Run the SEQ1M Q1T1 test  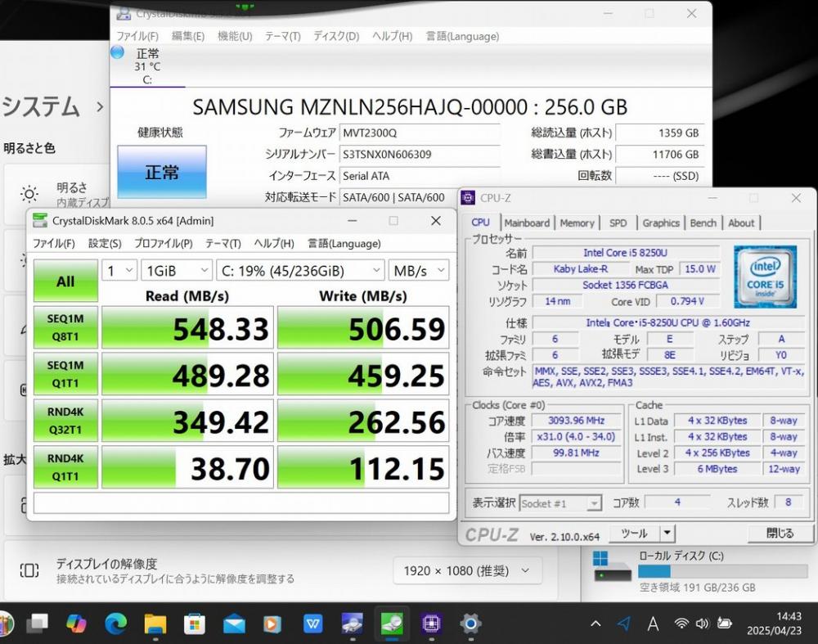(65, 374)
